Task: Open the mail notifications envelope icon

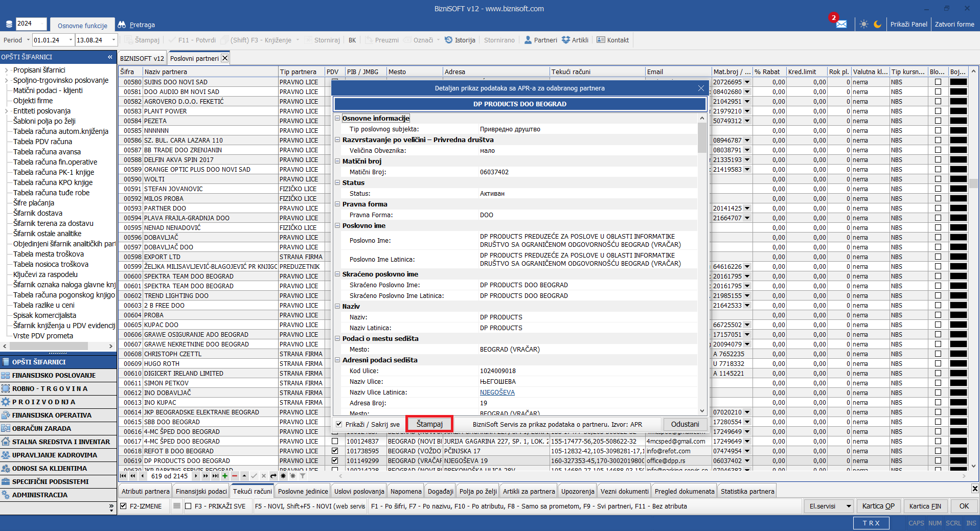Action: click(841, 24)
